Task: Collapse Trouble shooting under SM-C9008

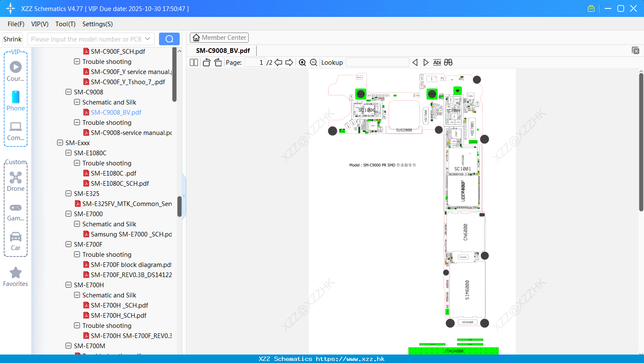Action: click(x=77, y=122)
